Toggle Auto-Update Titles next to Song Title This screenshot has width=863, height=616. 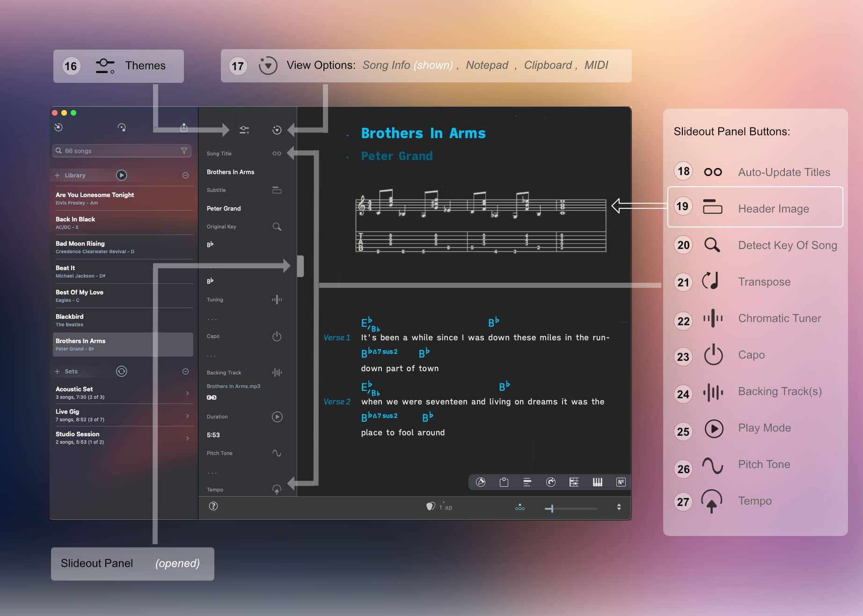(277, 154)
